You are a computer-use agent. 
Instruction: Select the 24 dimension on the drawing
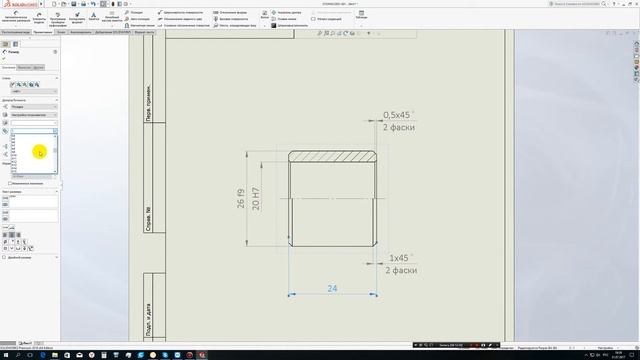332,289
